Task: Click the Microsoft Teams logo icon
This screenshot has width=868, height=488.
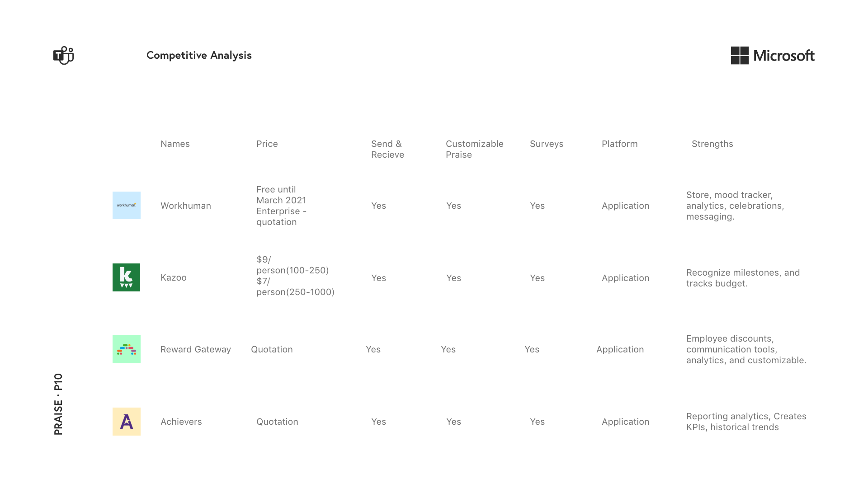Action: pos(63,56)
